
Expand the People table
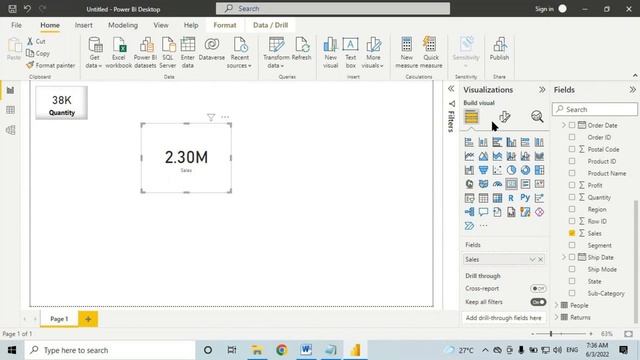pos(556,305)
